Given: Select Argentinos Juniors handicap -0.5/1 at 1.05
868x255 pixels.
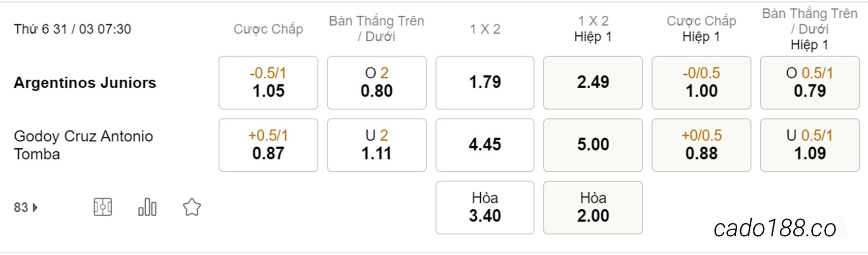Looking at the screenshot, I should point(268,83).
